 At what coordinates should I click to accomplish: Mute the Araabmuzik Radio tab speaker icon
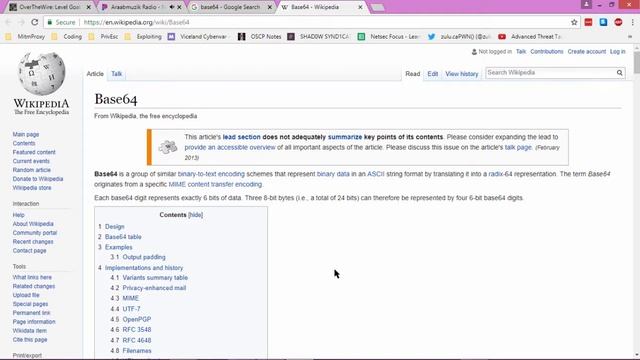pos(172,7)
